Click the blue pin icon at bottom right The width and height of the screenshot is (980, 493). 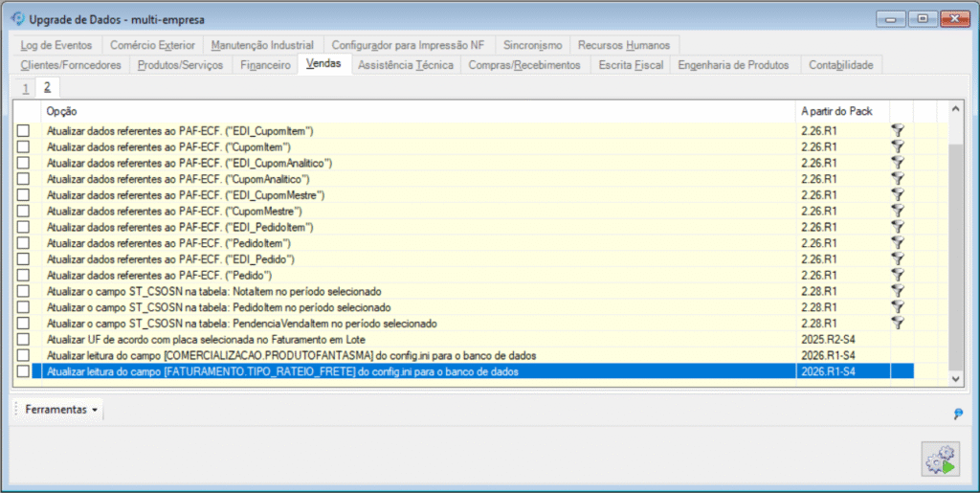tap(958, 414)
